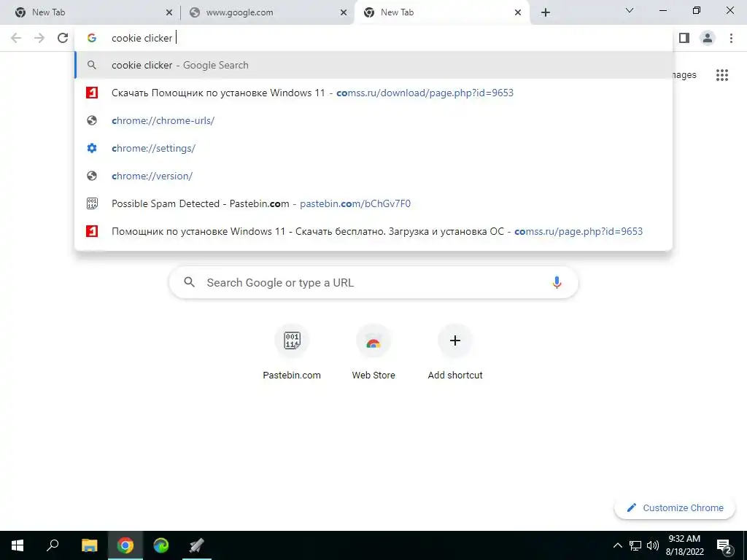Screen dimensions: 747x560
Task: Select chrome://chrome-urls/ suggestion
Action: tap(373, 120)
